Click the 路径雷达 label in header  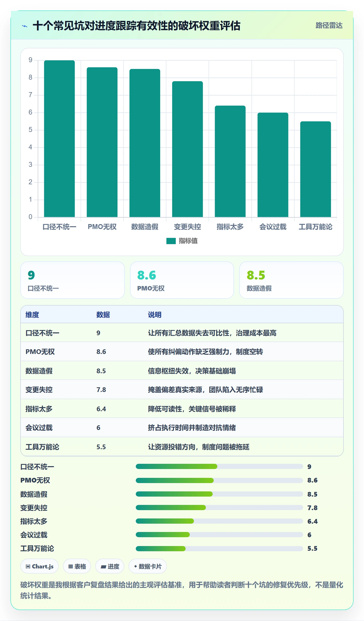(329, 26)
